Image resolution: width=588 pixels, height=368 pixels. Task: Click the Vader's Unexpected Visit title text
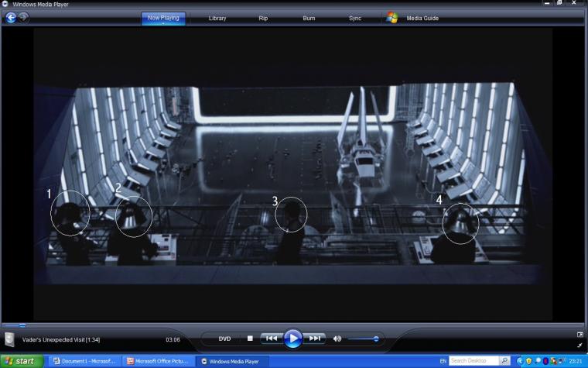pos(61,340)
